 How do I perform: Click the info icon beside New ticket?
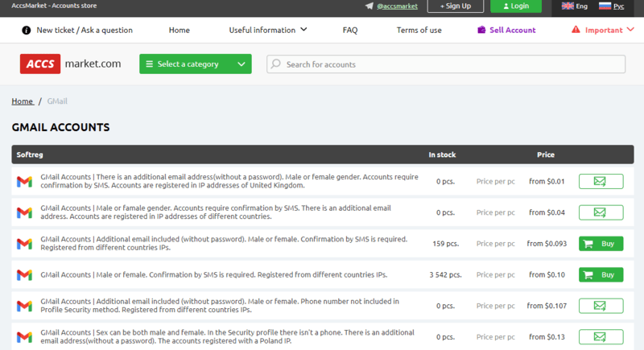pyautogui.click(x=27, y=31)
